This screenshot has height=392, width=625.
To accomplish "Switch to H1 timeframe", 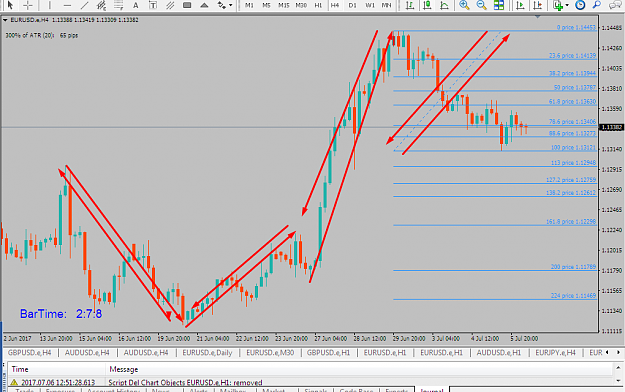I will tap(318, 5).
